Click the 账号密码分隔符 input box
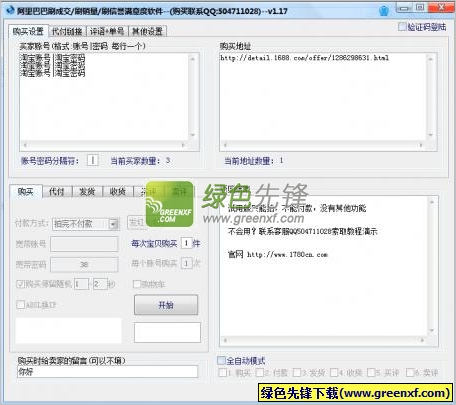This screenshot has width=456, height=405. click(x=92, y=160)
